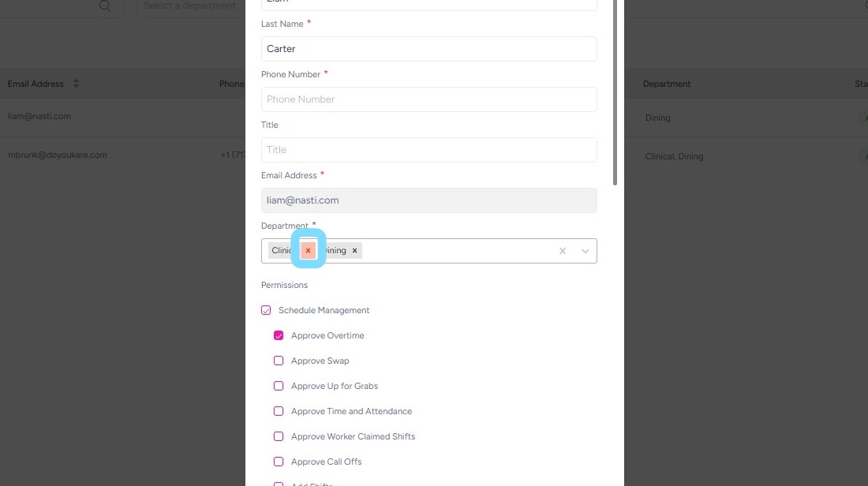The height and width of the screenshot is (486, 868).
Task: Remove the Dining department tag
Action: 355,251
